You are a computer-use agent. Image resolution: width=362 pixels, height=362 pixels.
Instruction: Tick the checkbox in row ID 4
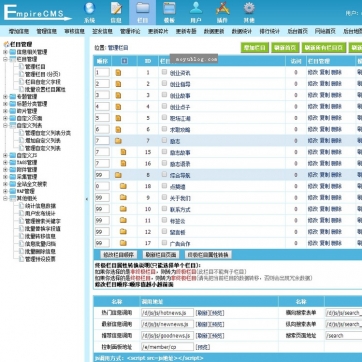(164, 106)
